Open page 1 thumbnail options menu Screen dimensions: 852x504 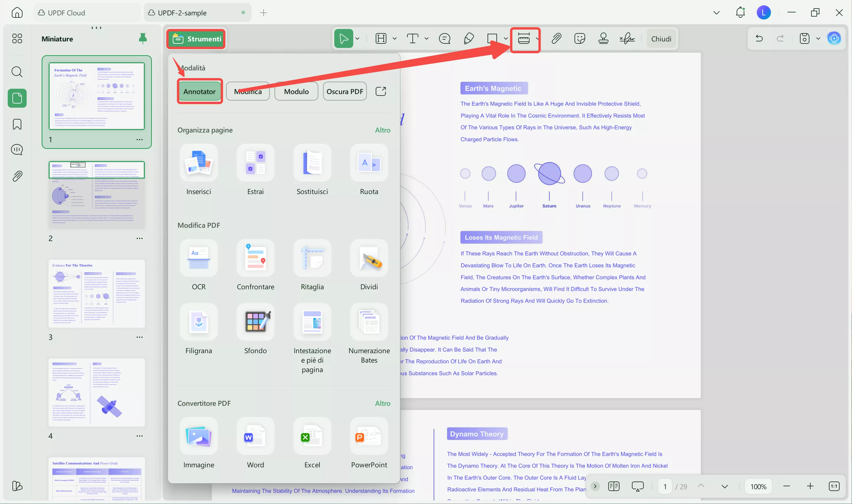point(140,140)
